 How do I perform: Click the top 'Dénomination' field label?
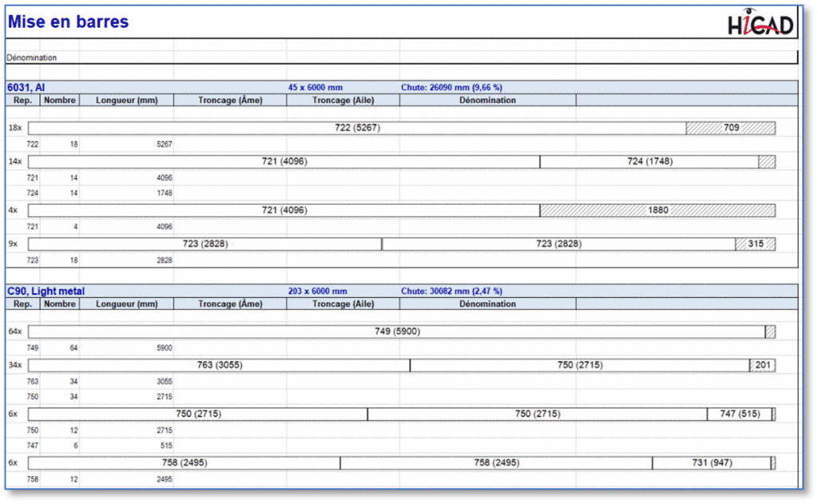coord(32,58)
